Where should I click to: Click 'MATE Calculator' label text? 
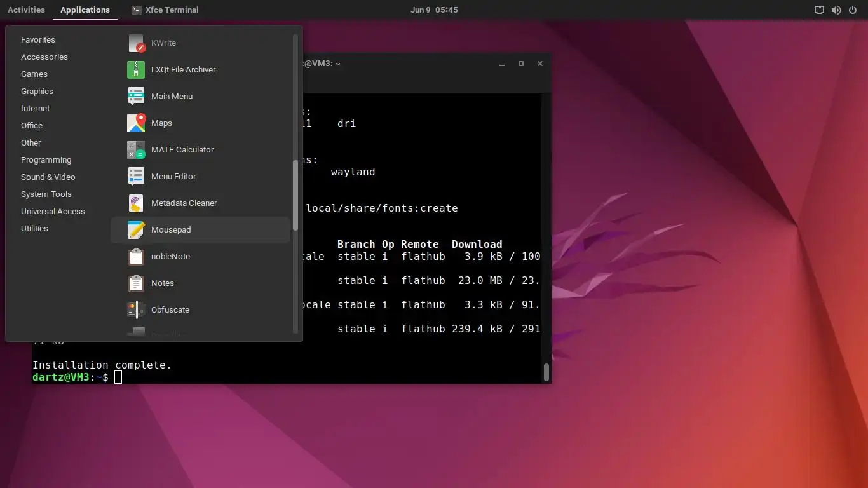pyautogui.click(x=182, y=150)
